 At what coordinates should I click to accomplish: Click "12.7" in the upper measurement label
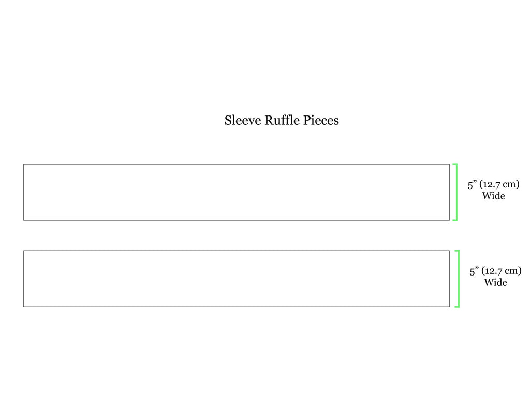click(x=492, y=184)
